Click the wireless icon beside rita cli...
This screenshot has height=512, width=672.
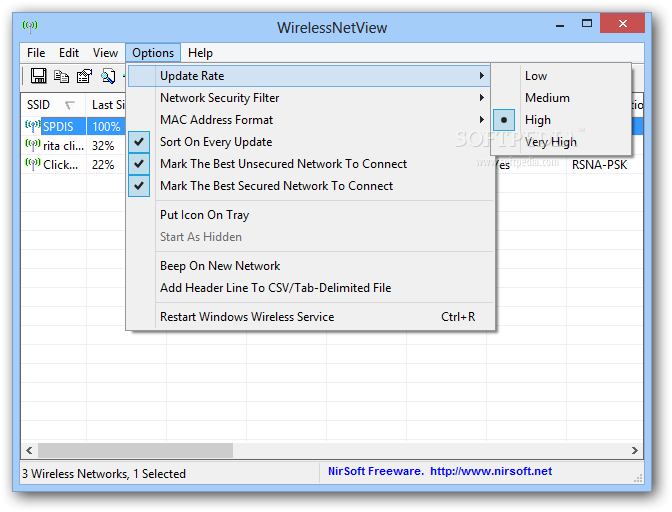pyautogui.click(x=33, y=145)
